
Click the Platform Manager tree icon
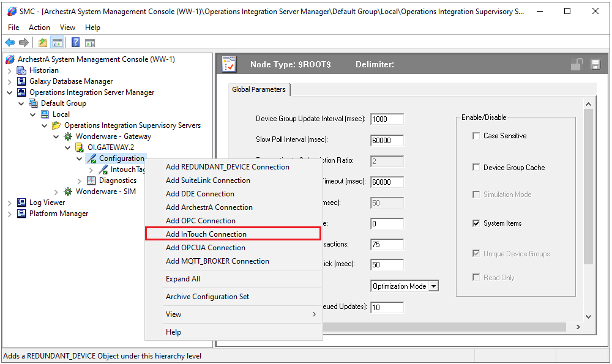(21, 214)
